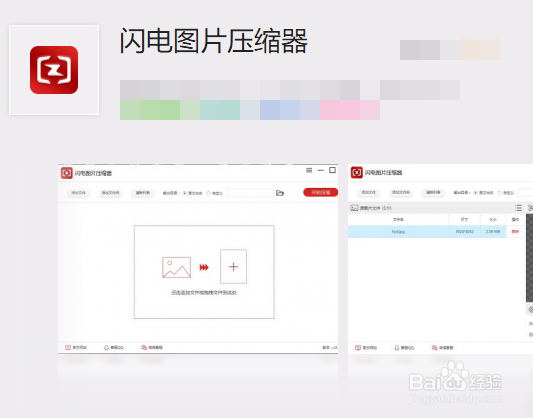The width and height of the screenshot is (533, 418).
Task: Click the dashed drop zone hint text
Action: coord(204,293)
